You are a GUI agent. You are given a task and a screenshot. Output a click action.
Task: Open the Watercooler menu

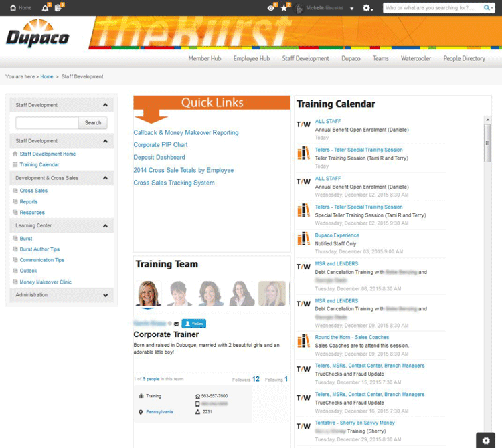pyautogui.click(x=416, y=59)
